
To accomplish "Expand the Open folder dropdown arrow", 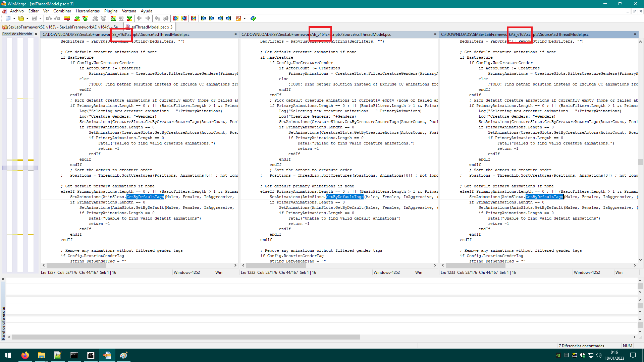I will [x=27, y=18].
